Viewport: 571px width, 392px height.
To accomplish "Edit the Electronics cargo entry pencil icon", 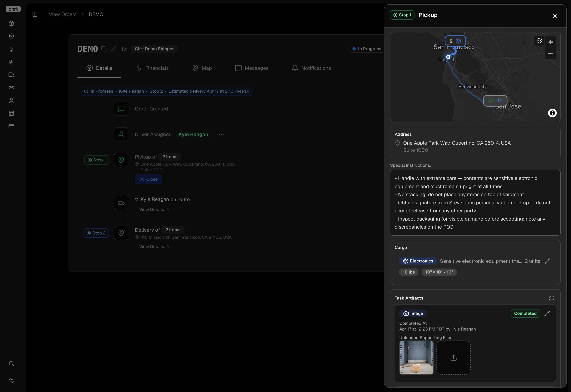I will [548, 261].
